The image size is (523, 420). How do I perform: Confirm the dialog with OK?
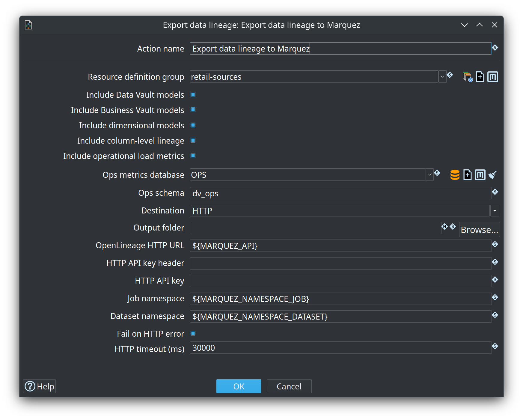[x=239, y=386]
